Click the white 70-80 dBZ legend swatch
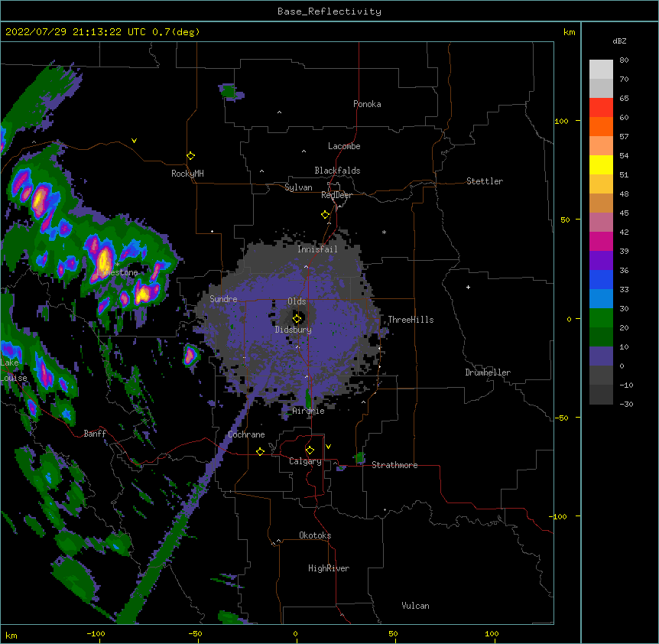Viewport: 659px width, 644px height. pyautogui.click(x=601, y=70)
